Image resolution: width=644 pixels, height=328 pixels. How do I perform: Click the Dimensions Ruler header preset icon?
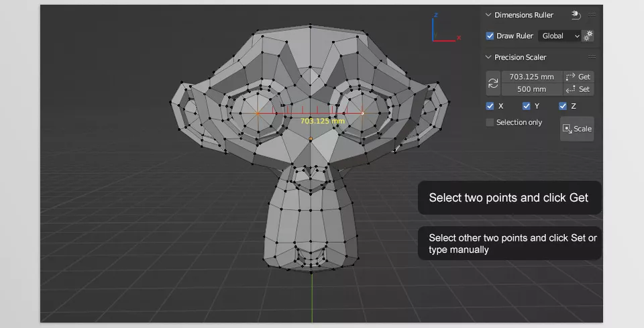[576, 15]
